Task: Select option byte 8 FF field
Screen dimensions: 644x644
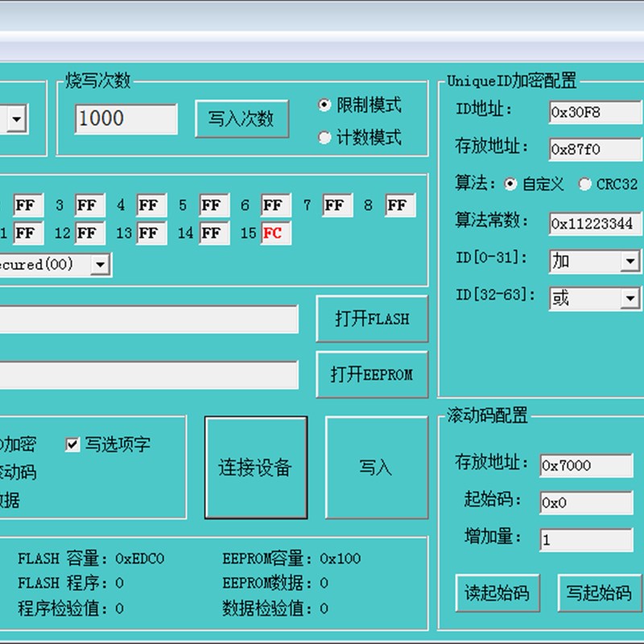Action: (400, 205)
